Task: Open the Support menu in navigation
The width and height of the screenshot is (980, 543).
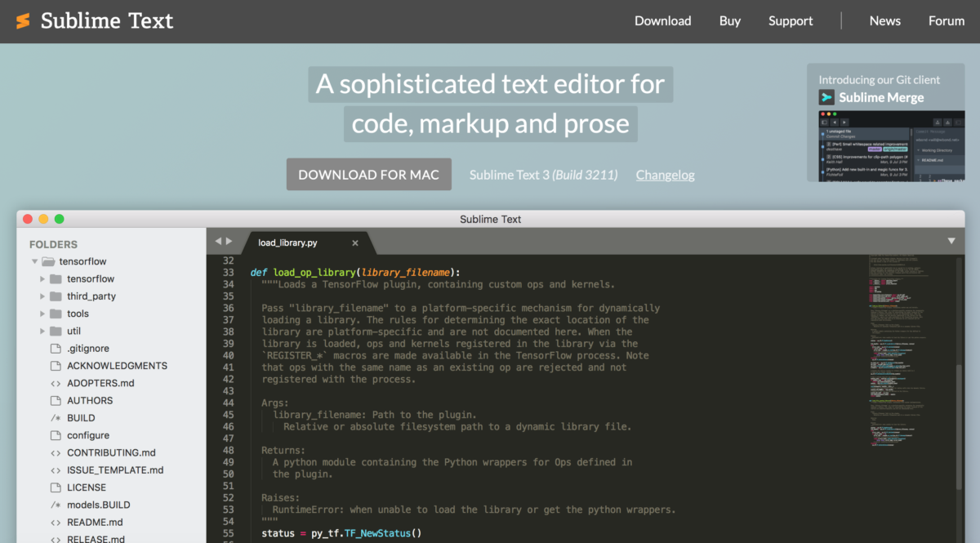Action: coord(791,21)
